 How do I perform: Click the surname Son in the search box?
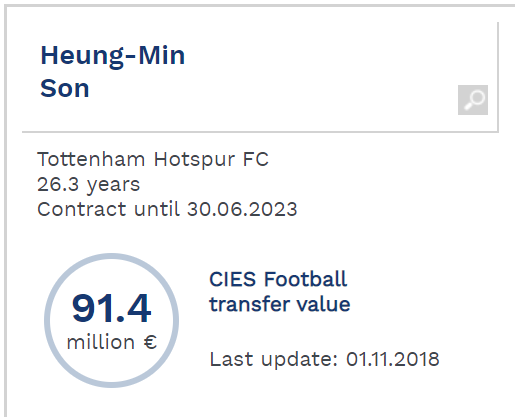pos(65,89)
